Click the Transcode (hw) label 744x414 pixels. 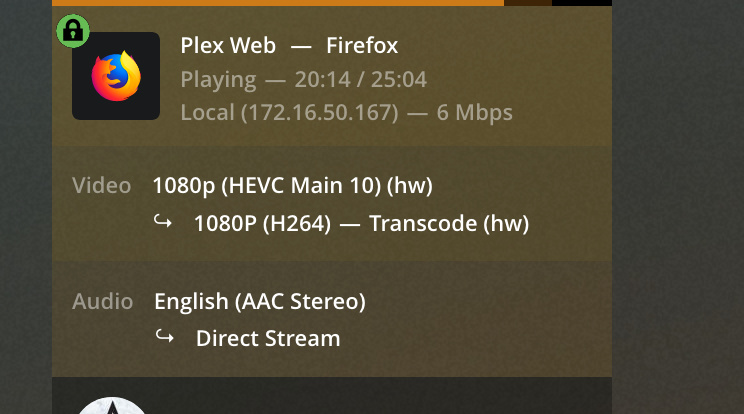pos(448,223)
